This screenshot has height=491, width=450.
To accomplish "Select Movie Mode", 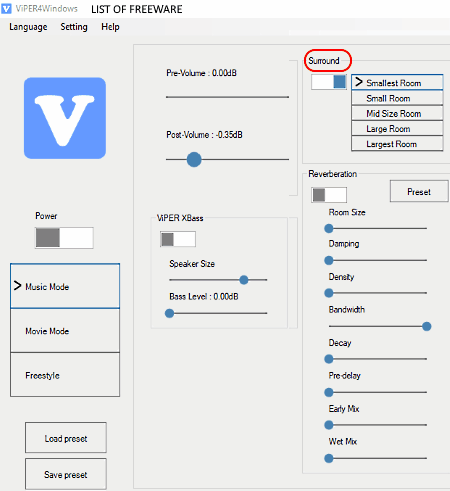I will click(65, 331).
